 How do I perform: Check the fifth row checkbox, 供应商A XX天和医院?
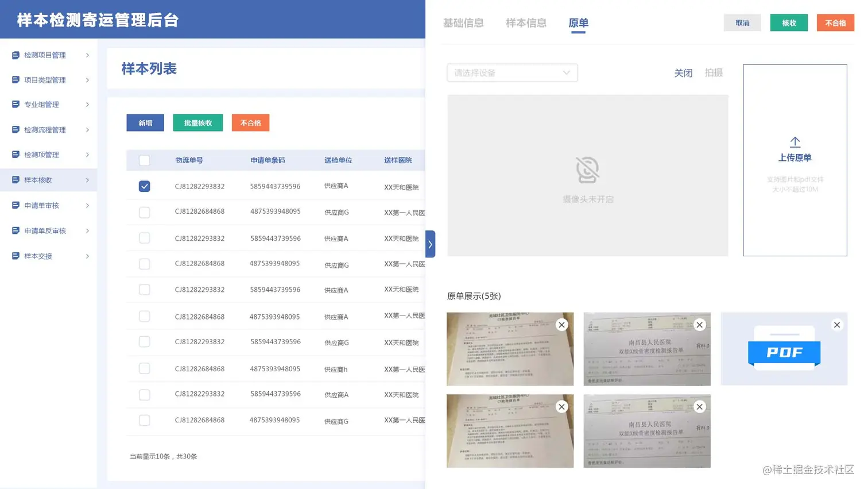145,290
